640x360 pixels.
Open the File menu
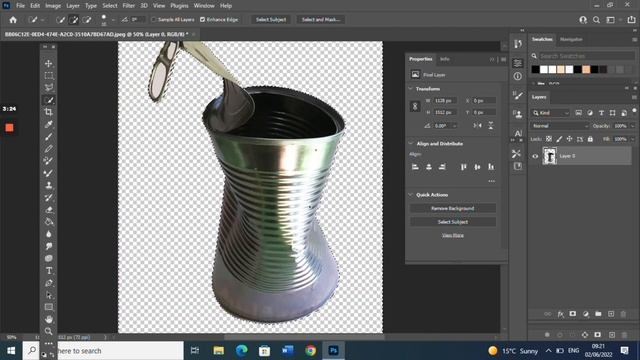[20, 6]
